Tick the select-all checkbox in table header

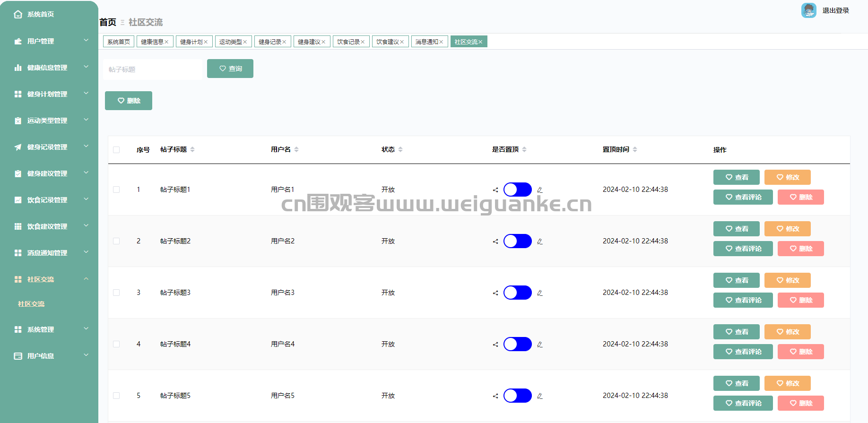pos(116,150)
